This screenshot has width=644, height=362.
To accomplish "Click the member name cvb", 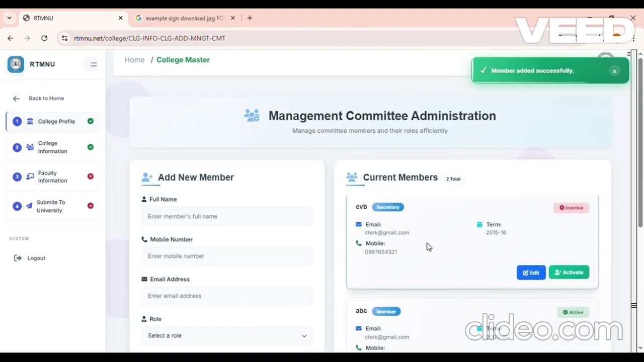I will click(361, 207).
